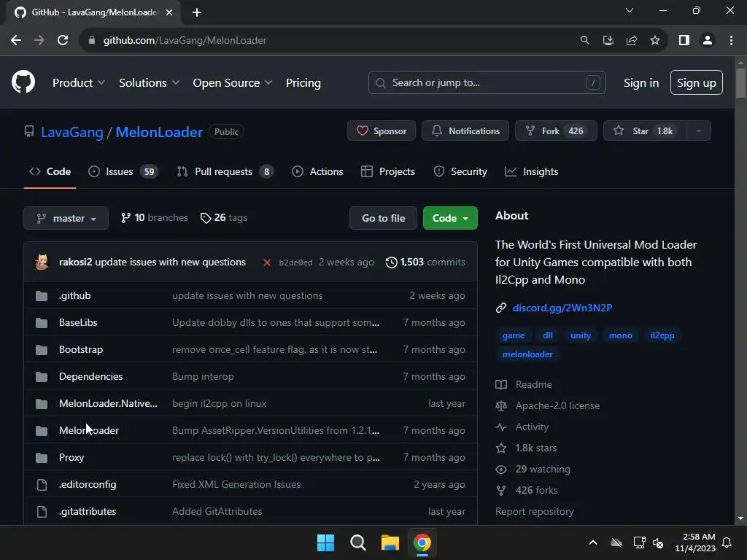Fork the repository
Screen dimensions: 747x560
click(556, 131)
